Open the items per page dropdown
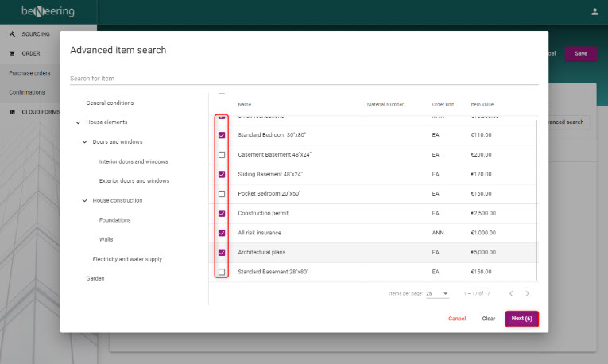The height and width of the screenshot is (364, 608). 437,293
